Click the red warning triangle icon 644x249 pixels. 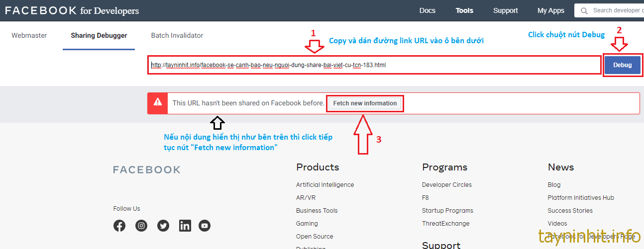click(158, 103)
